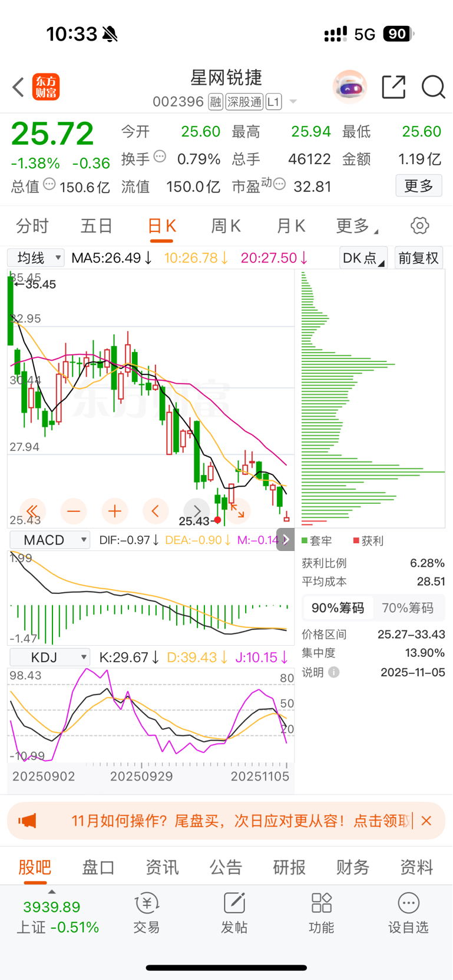453x980 pixels.
Task: Tap the 深股通 badge
Action: tap(244, 102)
